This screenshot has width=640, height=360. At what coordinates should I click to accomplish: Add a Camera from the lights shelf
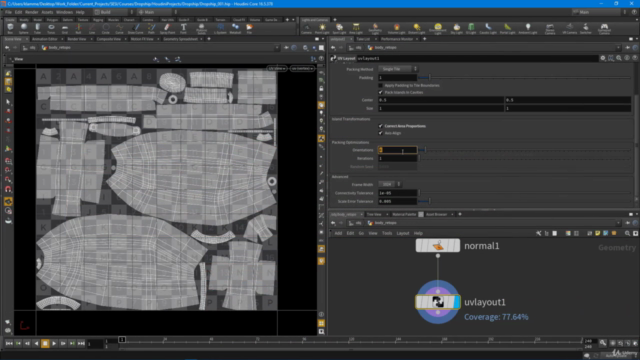pos(306,29)
